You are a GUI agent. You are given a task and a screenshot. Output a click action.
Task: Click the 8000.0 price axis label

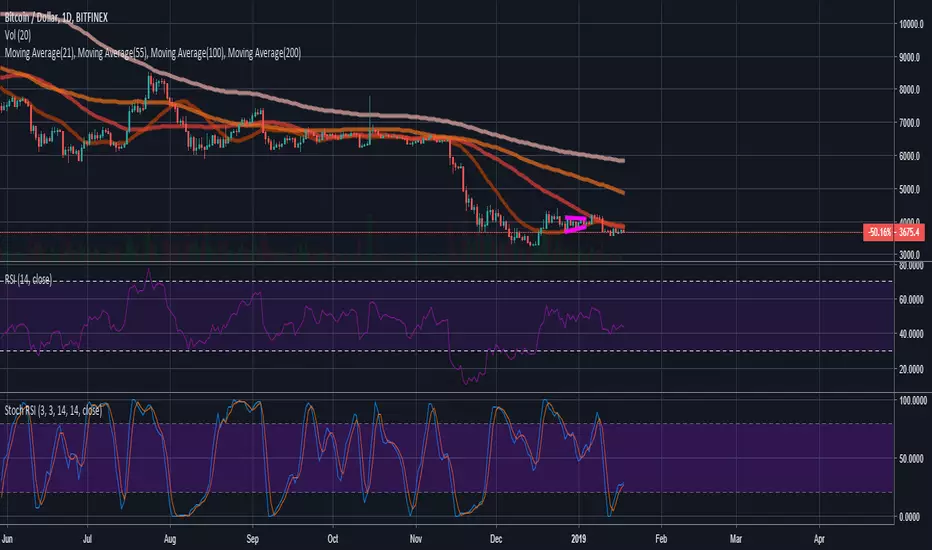[909, 90]
